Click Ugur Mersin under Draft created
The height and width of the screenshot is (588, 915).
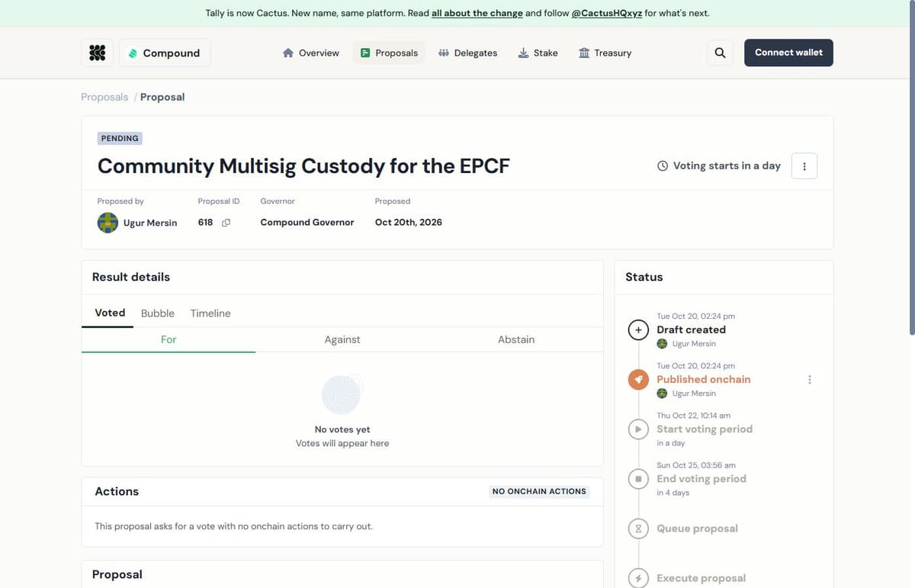[x=694, y=344]
